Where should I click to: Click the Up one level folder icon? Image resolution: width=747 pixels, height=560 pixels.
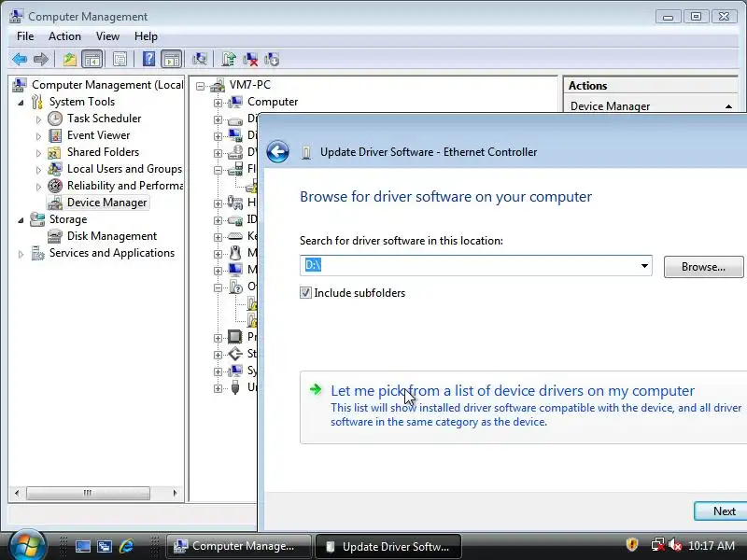70,60
